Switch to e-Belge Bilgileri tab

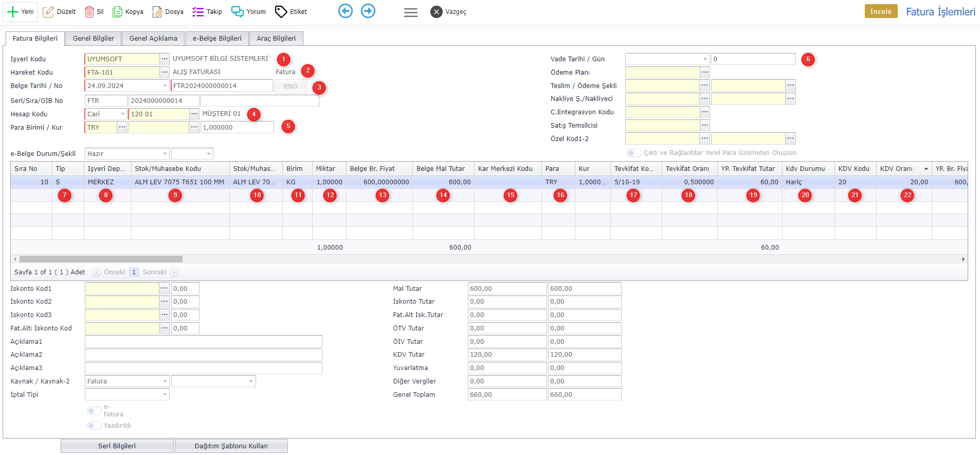click(217, 39)
